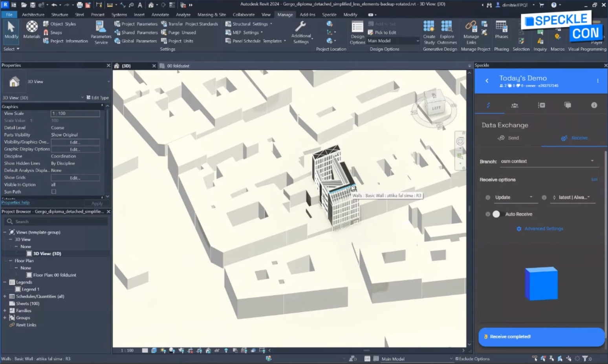Open Object Styles settings

[x=60, y=24]
